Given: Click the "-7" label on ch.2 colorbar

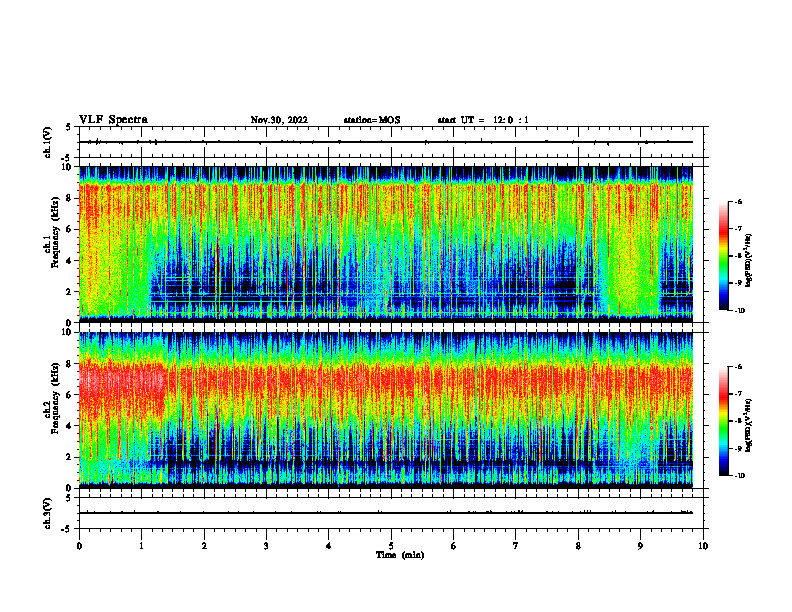Looking at the screenshot, I should tap(738, 394).
